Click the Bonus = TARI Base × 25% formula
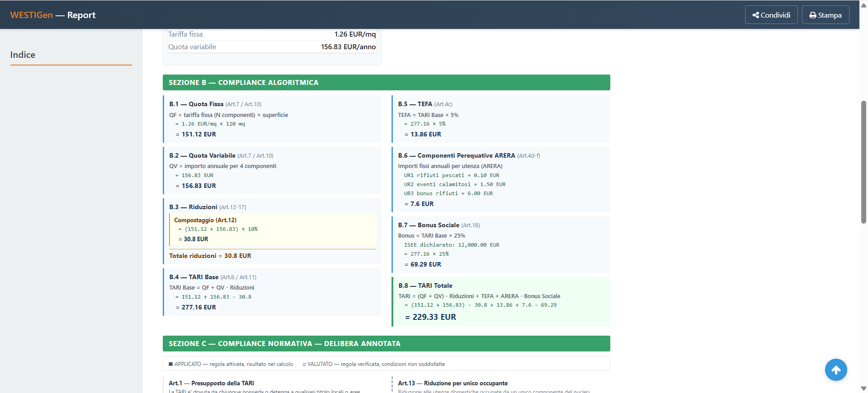This screenshot has width=868, height=393. tap(431, 236)
